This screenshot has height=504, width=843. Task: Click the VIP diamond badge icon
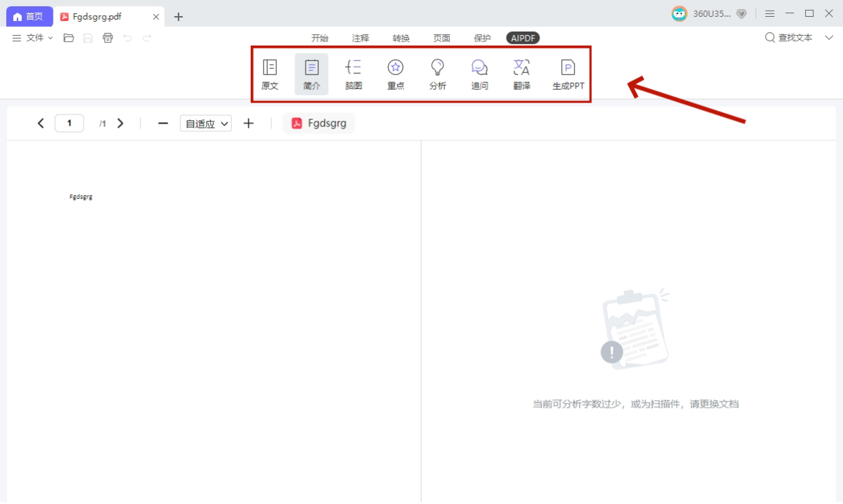click(741, 13)
